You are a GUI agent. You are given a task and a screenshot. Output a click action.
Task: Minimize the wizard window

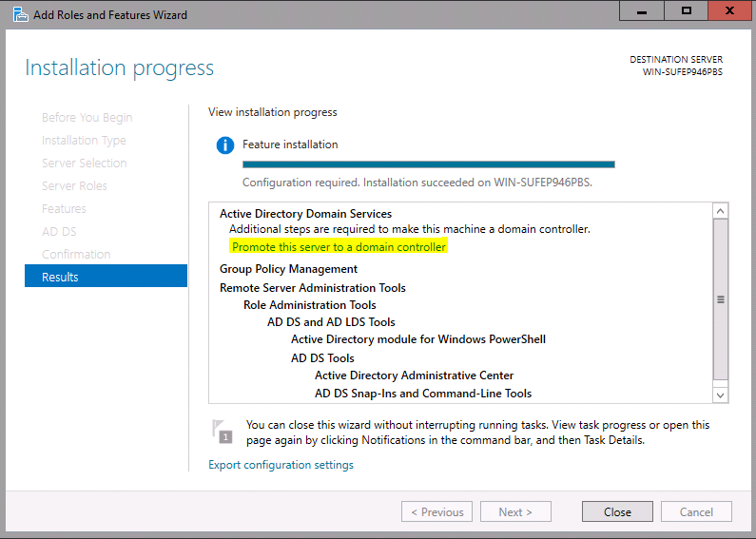642,11
